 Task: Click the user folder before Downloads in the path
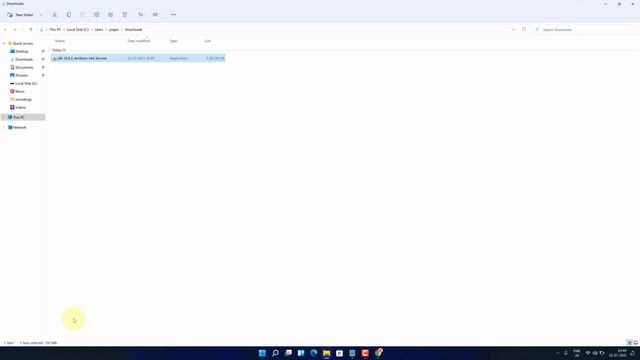[114, 29]
